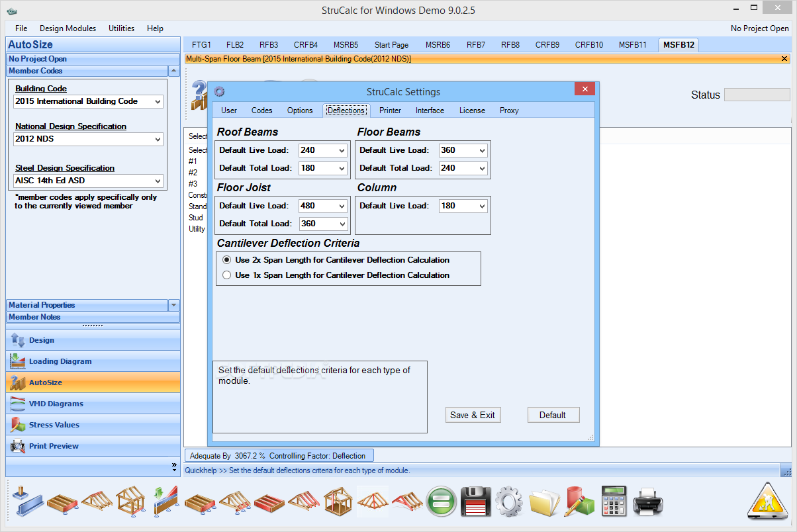Switch to the Start Page tab
This screenshot has width=797, height=532.
pyautogui.click(x=391, y=45)
